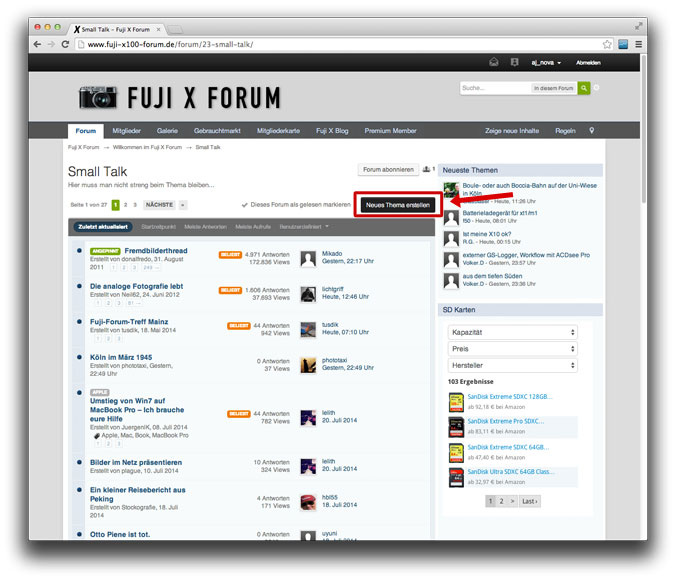676x580 pixels.
Task: Open search settings gear icon
Action: click(597, 88)
